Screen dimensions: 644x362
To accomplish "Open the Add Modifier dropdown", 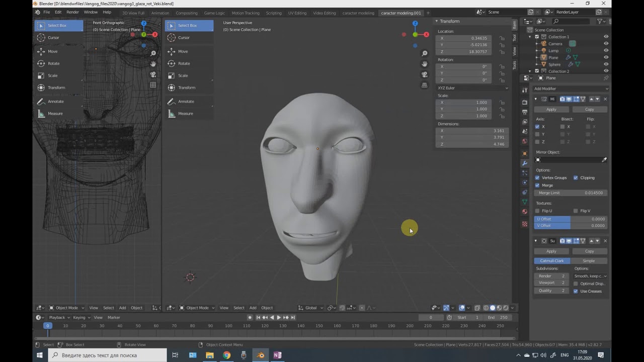I will pyautogui.click(x=571, y=88).
